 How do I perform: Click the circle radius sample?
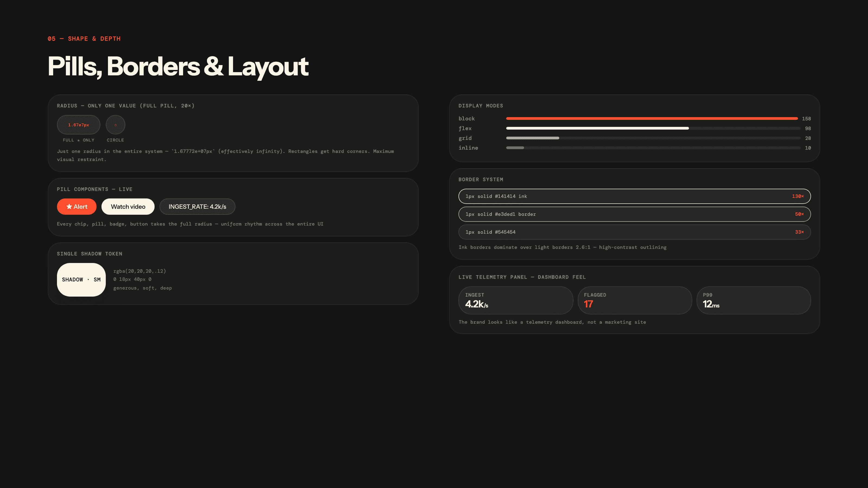tap(116, 125)
